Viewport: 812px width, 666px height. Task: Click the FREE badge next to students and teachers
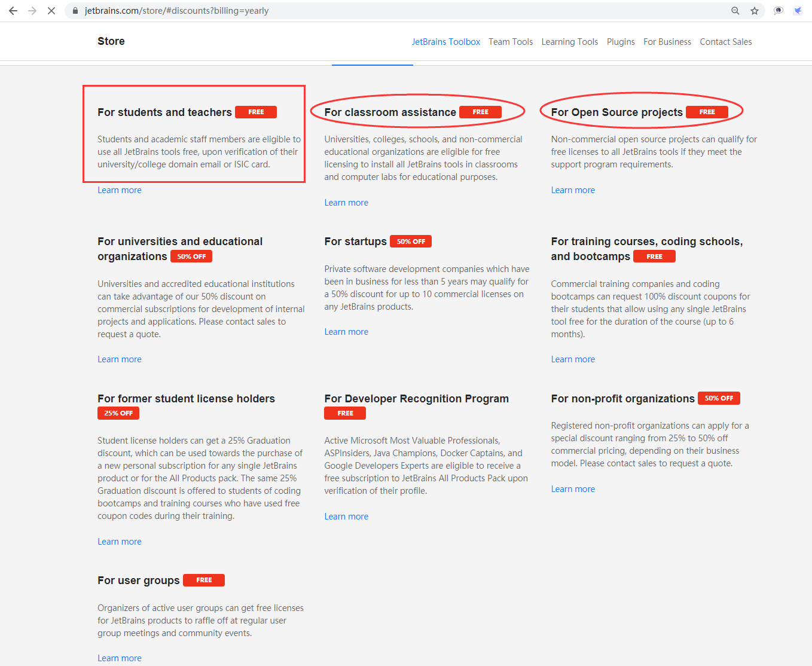tap(256, 112)
